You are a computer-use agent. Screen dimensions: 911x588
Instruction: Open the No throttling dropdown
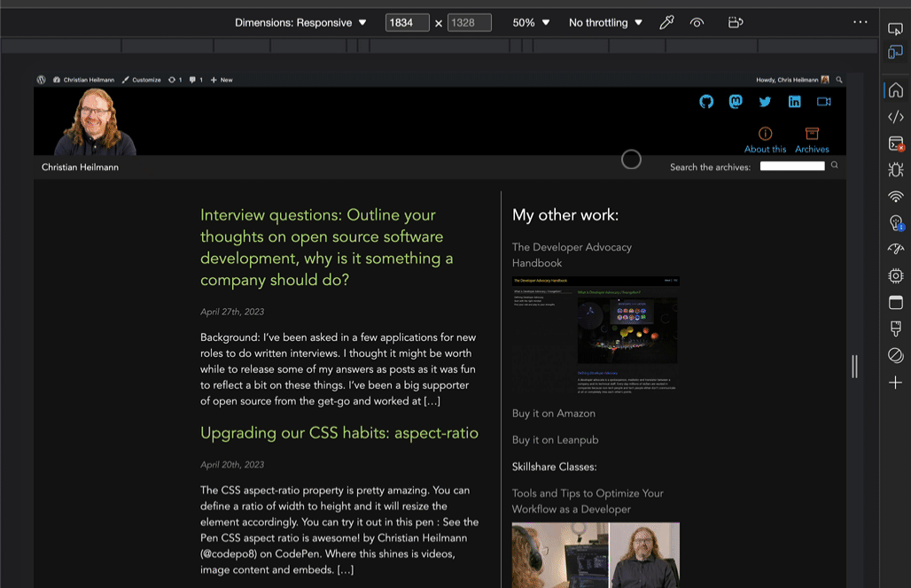[x=605, y=22]
